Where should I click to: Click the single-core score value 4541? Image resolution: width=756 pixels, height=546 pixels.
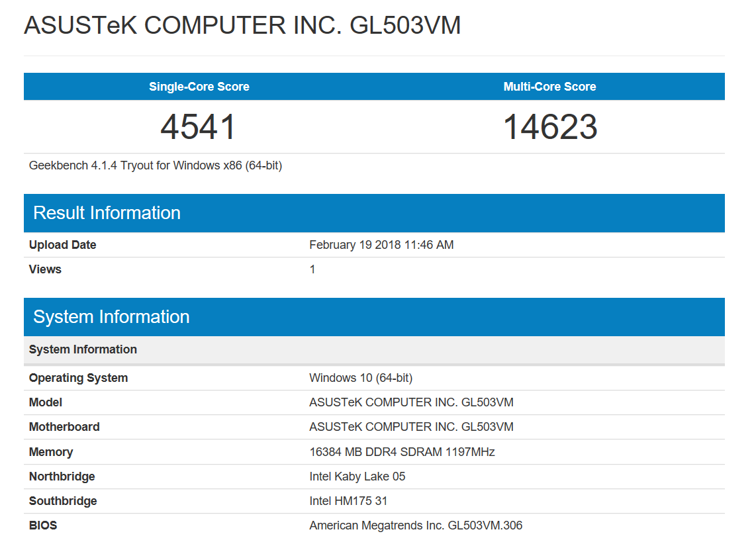(x=199, y=127)
